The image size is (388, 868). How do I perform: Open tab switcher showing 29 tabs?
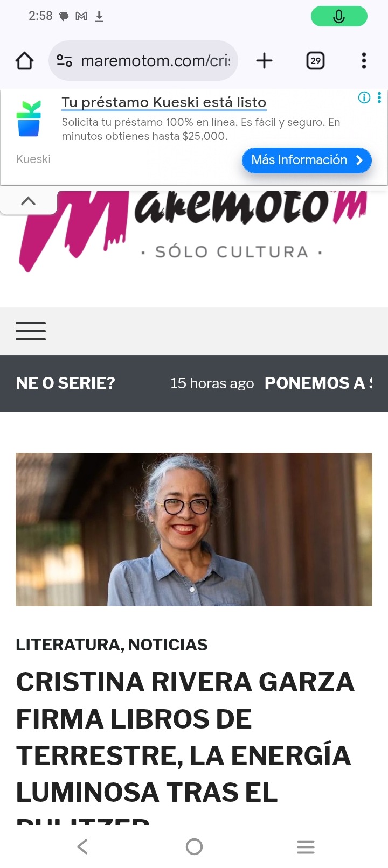[315, 61]
